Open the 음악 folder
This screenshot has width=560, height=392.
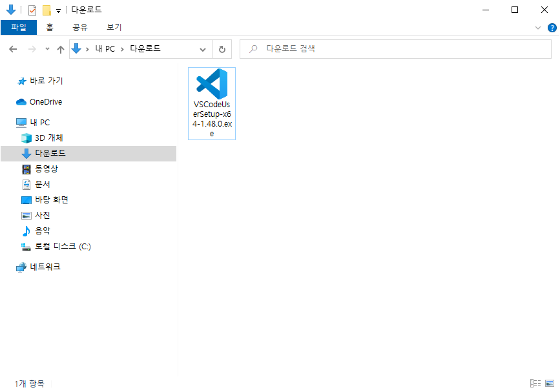pyautogui.click(x=42, y=231)
